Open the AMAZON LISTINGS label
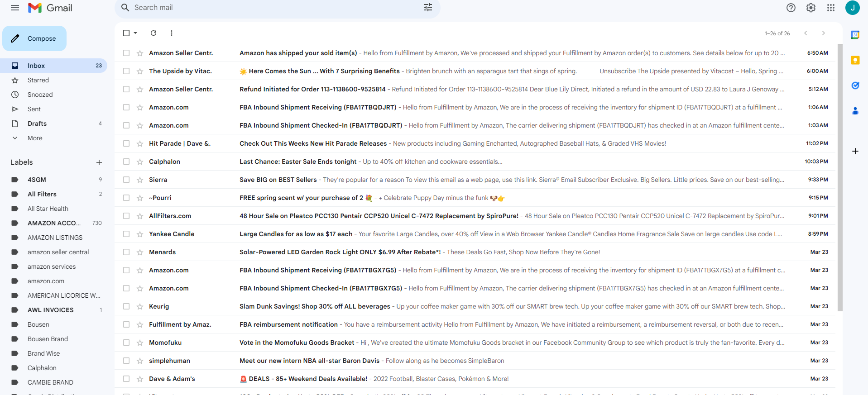This screenshot has height=395, width=868. coord(53,238)
